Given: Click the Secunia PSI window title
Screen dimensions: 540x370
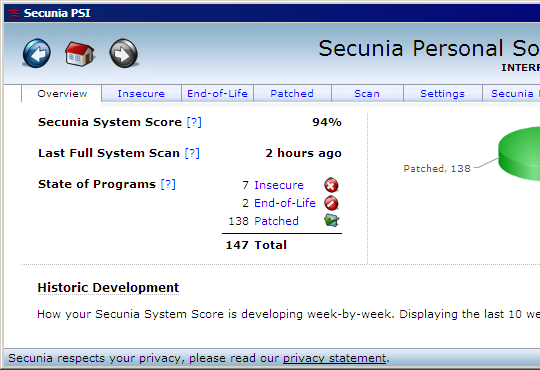Looking at the screenshot, I should 57,13.
